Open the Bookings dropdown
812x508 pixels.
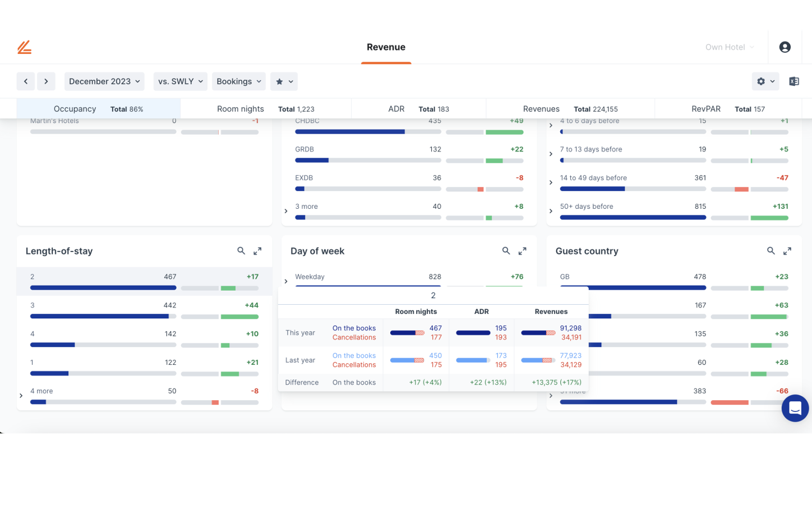pyautogui.click(x=239, y=81)
